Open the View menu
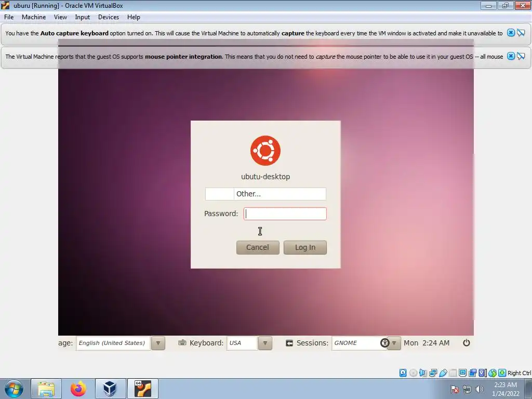The width and height of the screenshot is (532, 399). point(60,17)
